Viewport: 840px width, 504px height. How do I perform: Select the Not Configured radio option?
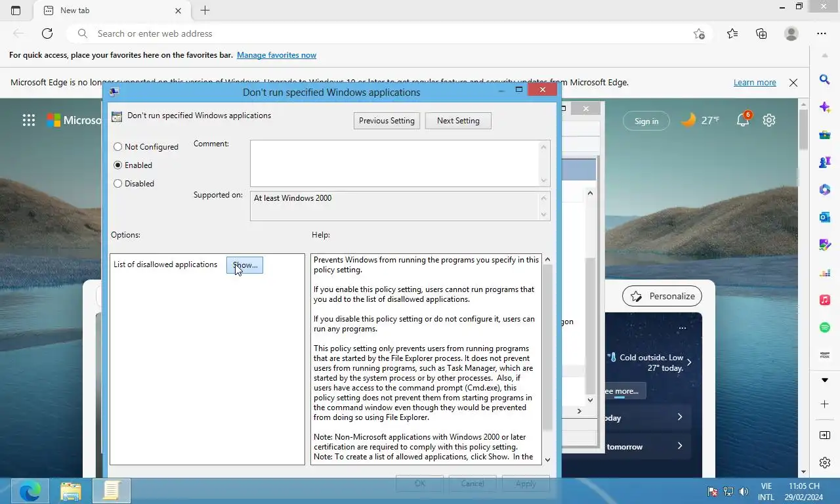pos(146,147)
